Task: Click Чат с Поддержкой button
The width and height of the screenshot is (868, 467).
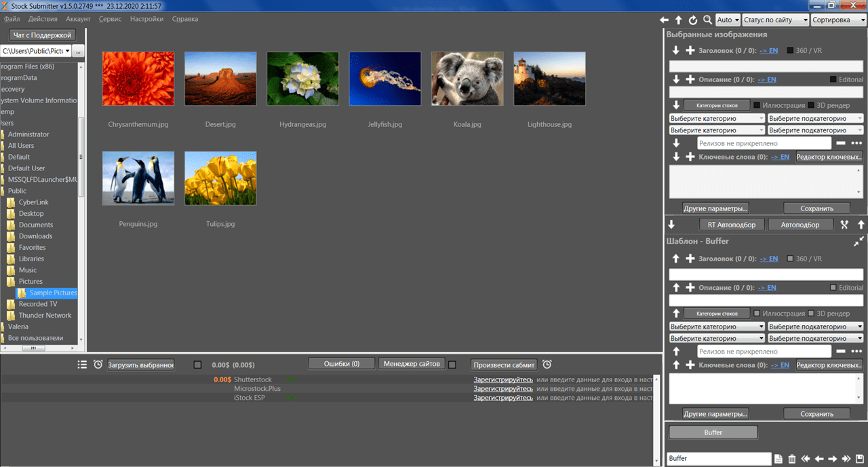Action: [x=42, y=35]
